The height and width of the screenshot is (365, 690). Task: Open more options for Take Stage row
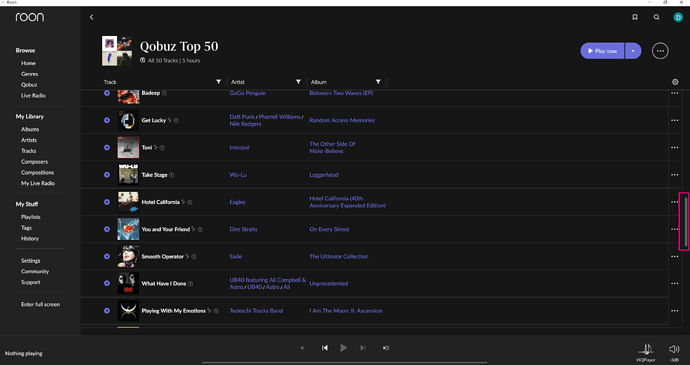(675, 175)
